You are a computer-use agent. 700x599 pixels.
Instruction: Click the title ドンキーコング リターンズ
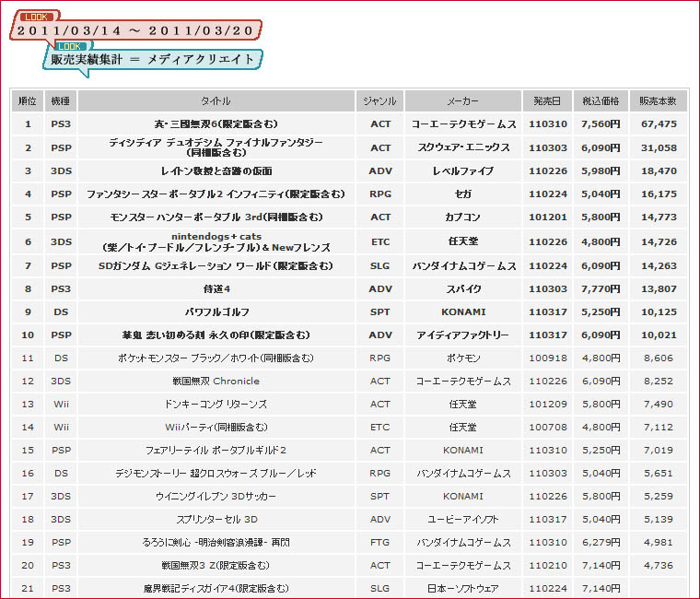(x=216, y=405)
